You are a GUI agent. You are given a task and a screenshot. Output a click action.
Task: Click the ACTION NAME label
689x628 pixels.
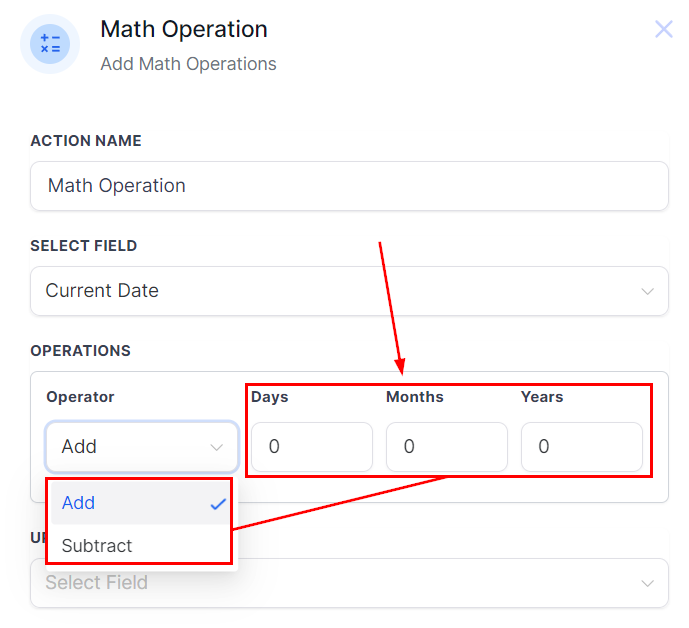pyautogui.click(x=86, y=141)
